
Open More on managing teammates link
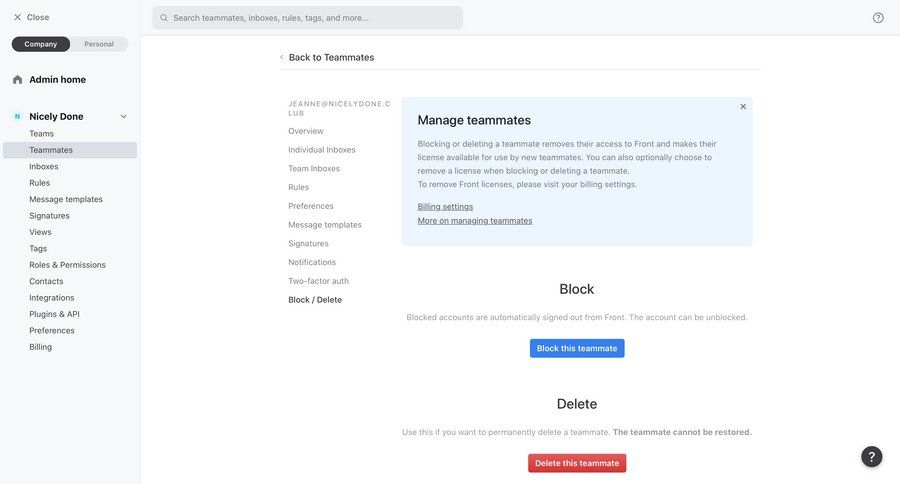tap(475, 220)
